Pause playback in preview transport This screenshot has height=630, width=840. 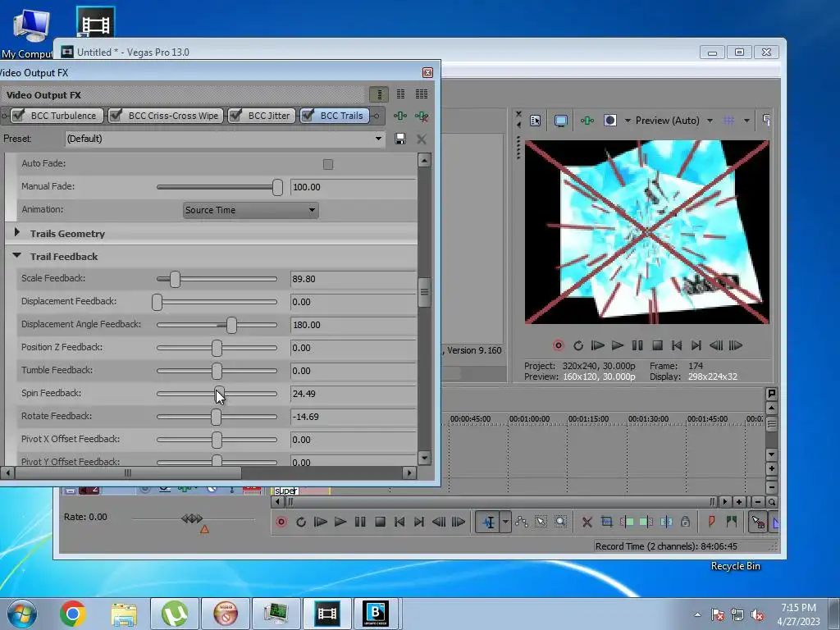(637, 345)
